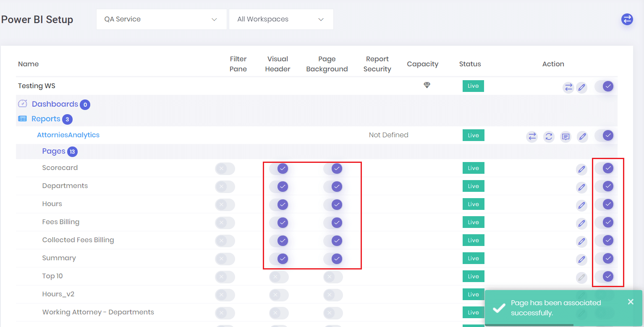644x327 pixels.
Task: Turn off the Action toggle for Fees Billing
Action: point(607,222)
